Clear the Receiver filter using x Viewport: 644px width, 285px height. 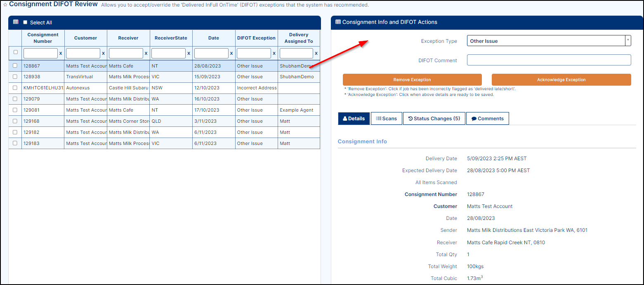(x=146, y=54)
